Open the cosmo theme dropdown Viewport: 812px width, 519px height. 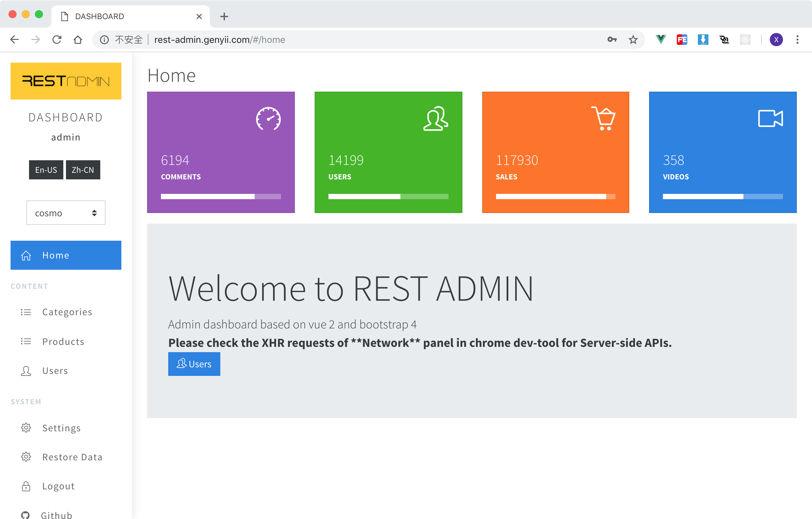click(66, 213)
